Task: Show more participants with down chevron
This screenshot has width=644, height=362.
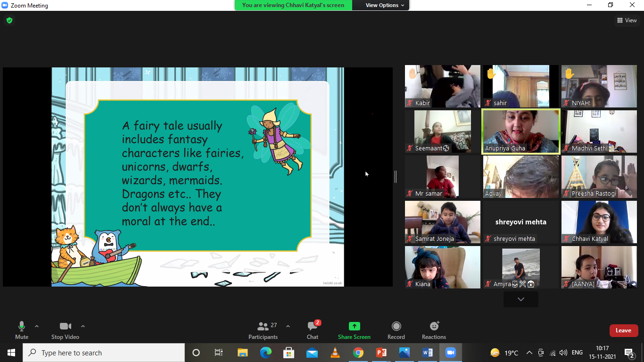Action: (x=520, y=299)
